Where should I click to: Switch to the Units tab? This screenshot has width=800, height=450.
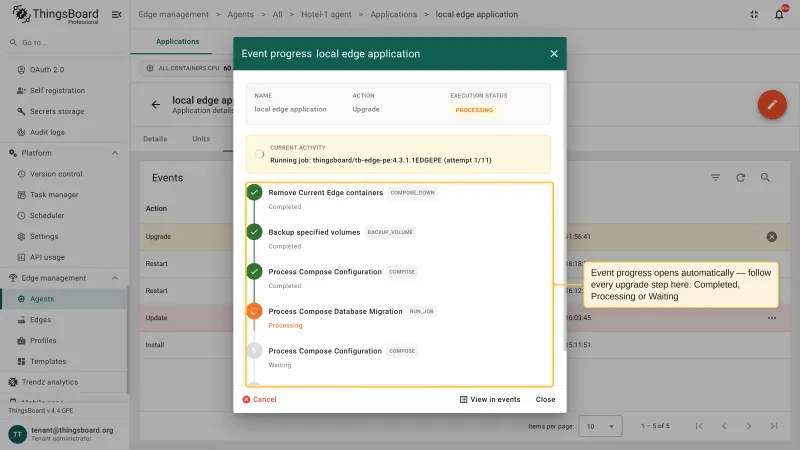pyautogui.click(x=201, y=139)
